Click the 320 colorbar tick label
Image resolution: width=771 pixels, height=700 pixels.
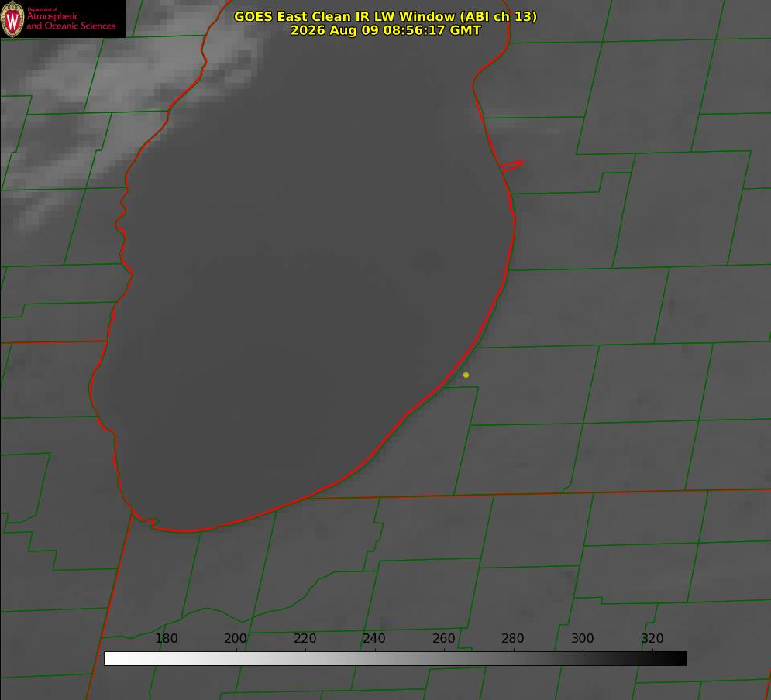click(652, 638)
